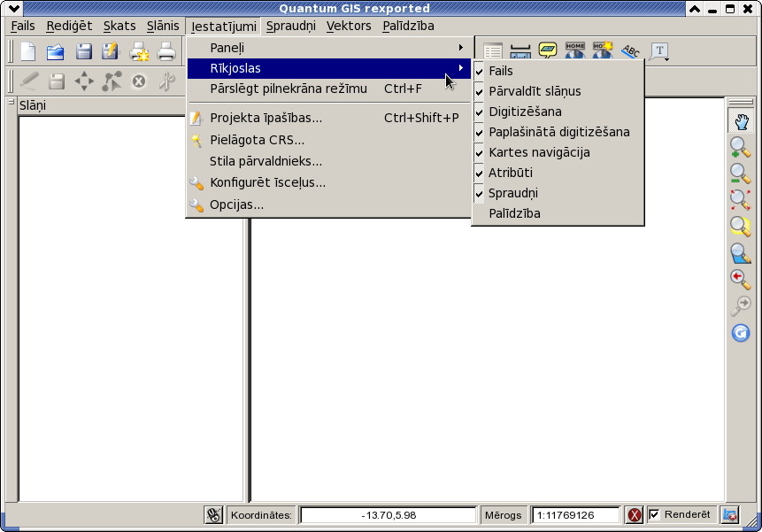The image size is (762, 532).
Task: Select Pārslēgt pilnekrāna režīmu
Action: point(329,89)
